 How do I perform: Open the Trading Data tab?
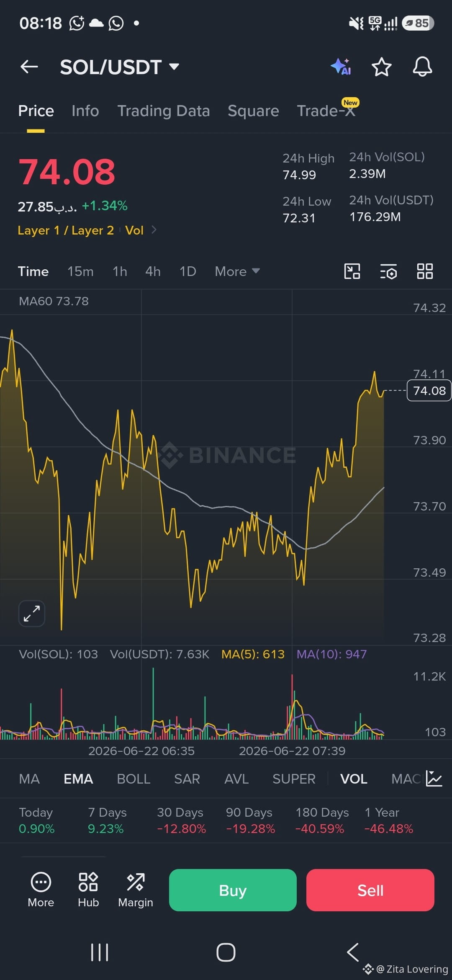pos(164,111)
